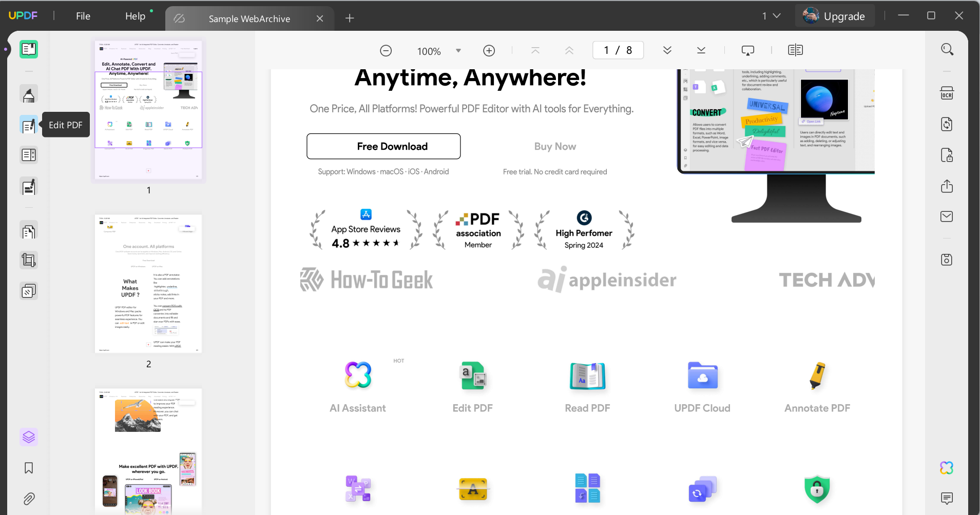The height and width of the screenshot is (515, 980).
Task: Click the UPDF logo
Action: [23, 15]
